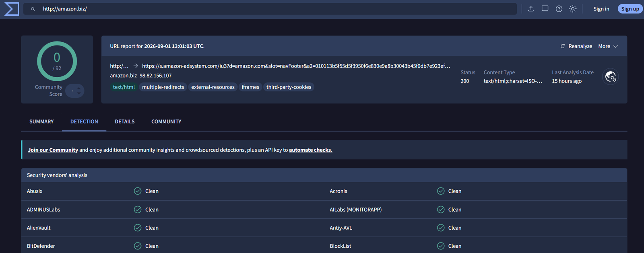Click the Security vendors' analysis header
The height and width of the screenshot is (253, 644).
coord(57,175)
